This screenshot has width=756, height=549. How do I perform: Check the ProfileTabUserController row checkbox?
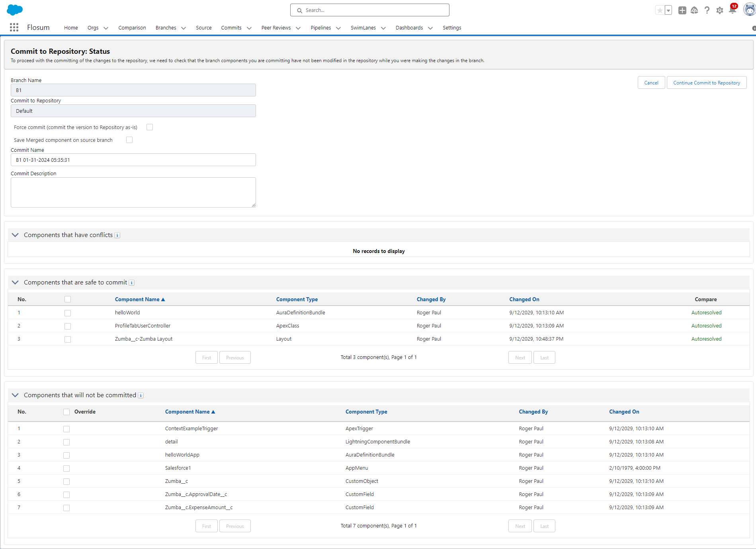coord(68,326)
